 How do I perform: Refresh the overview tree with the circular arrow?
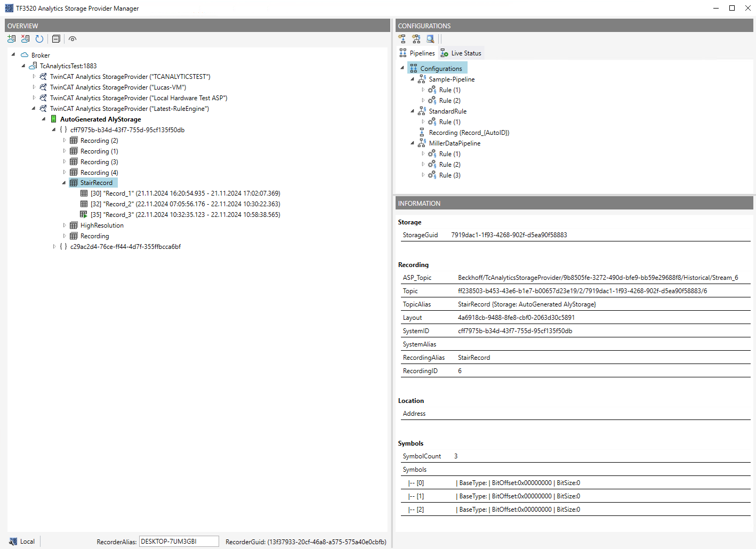click(x=39, y=39)
